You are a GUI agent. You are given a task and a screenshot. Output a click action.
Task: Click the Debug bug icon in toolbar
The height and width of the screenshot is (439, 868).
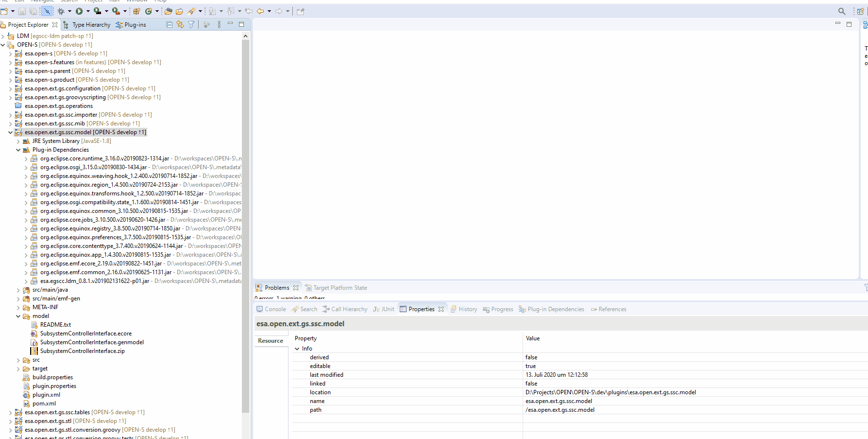(61, 11)
